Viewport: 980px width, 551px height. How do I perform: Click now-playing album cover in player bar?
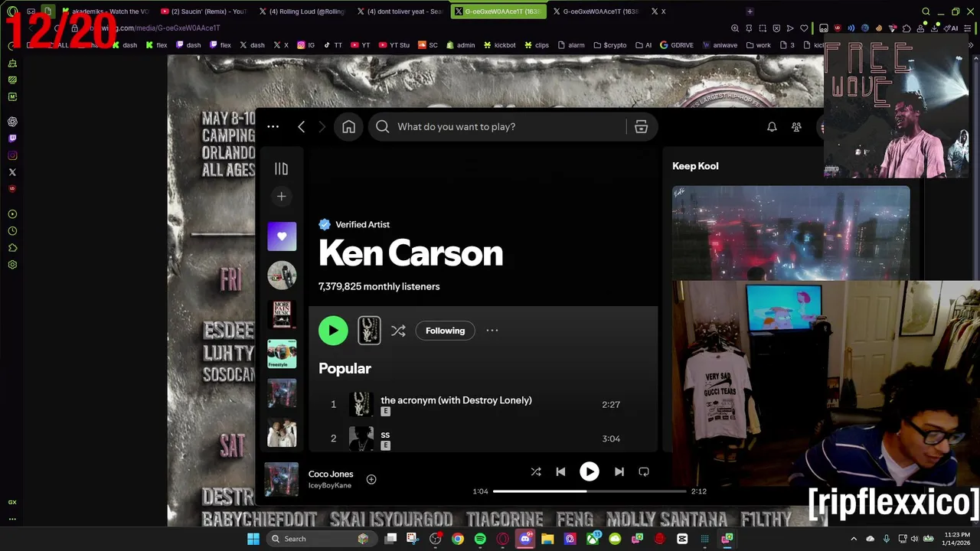(x=281, y=480)
